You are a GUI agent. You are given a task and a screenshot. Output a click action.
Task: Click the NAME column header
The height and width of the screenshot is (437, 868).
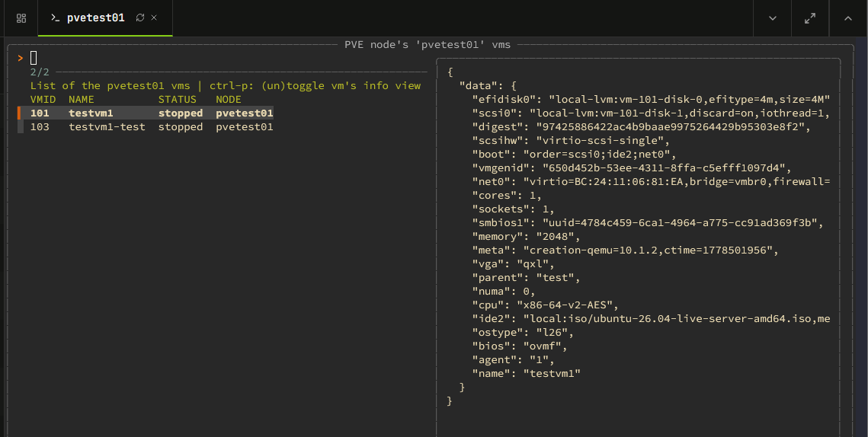click(82, 100)
